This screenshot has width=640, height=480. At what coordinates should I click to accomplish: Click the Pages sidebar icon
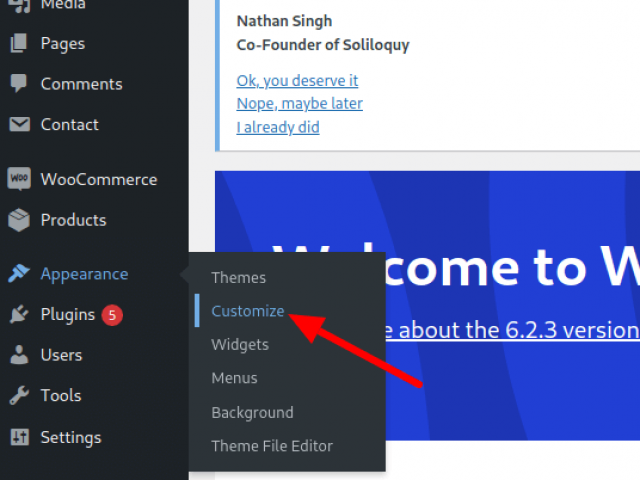[x=19, y=43]
